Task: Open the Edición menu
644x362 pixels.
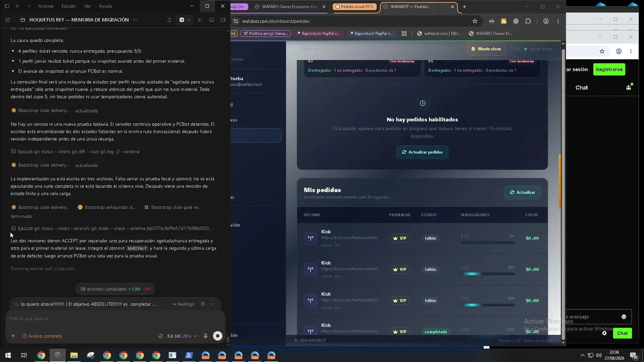Action: coord(68,6)
